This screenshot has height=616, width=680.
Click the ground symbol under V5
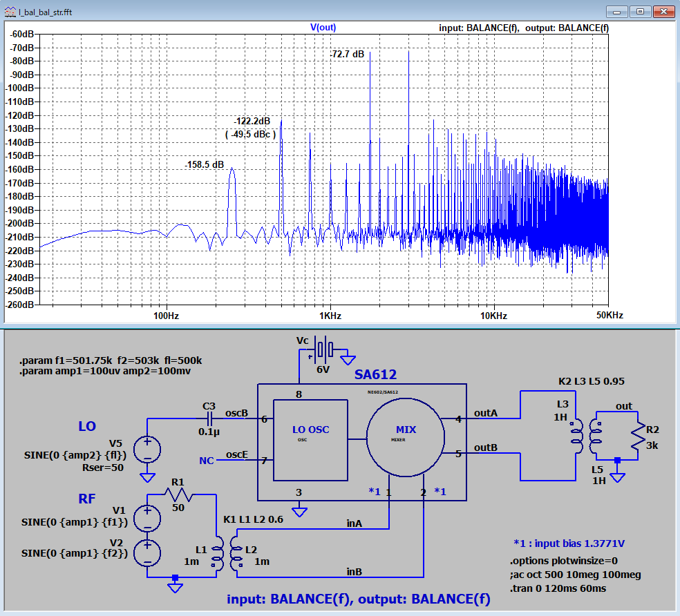pyautogui.click(x=147, y=478)
